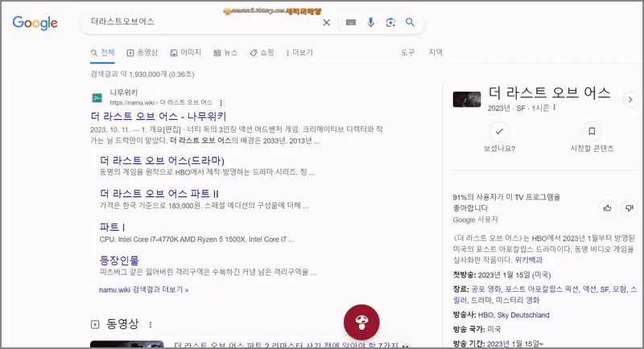Select the 전체 tab
Image resolution: width=644 pixels, height=349 pixels.
(103, 52)
